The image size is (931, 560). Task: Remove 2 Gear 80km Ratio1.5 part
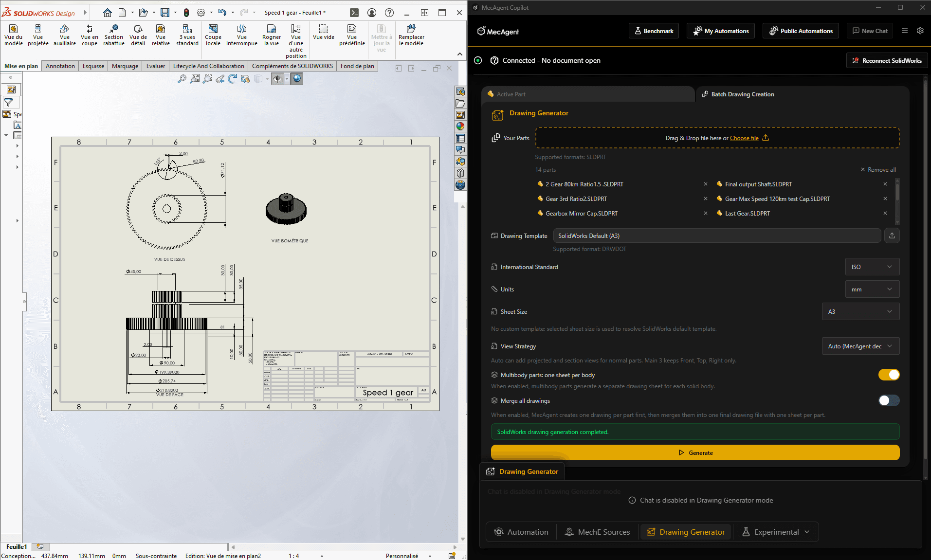[706, 184]
